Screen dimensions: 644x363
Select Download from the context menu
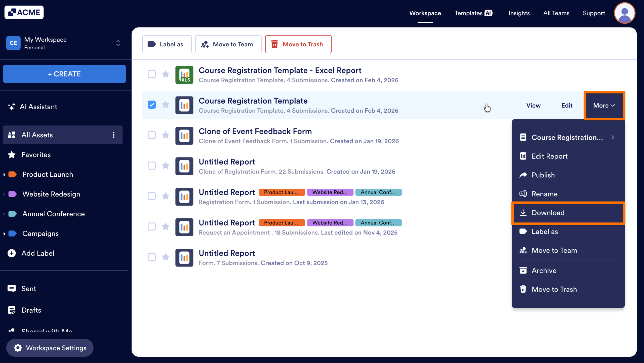click(x=548, y=213)
